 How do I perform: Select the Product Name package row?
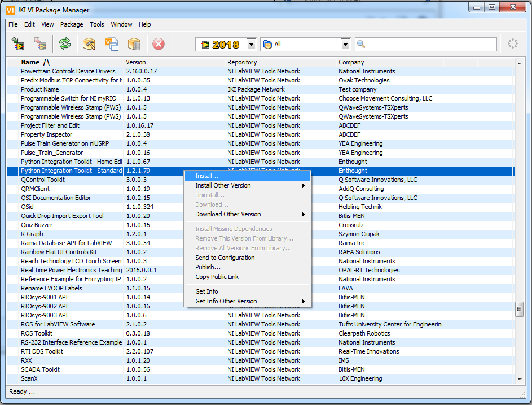click(261, 89)
